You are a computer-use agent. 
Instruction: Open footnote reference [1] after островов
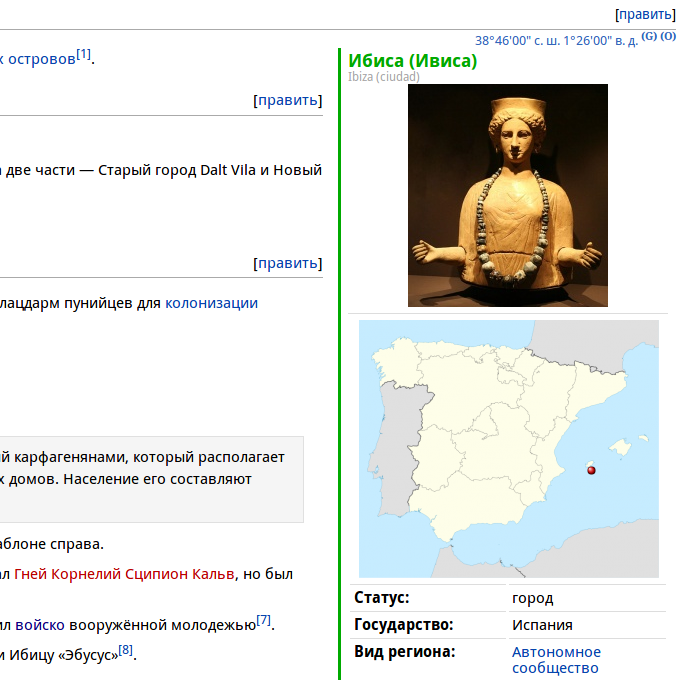(84, 54)
